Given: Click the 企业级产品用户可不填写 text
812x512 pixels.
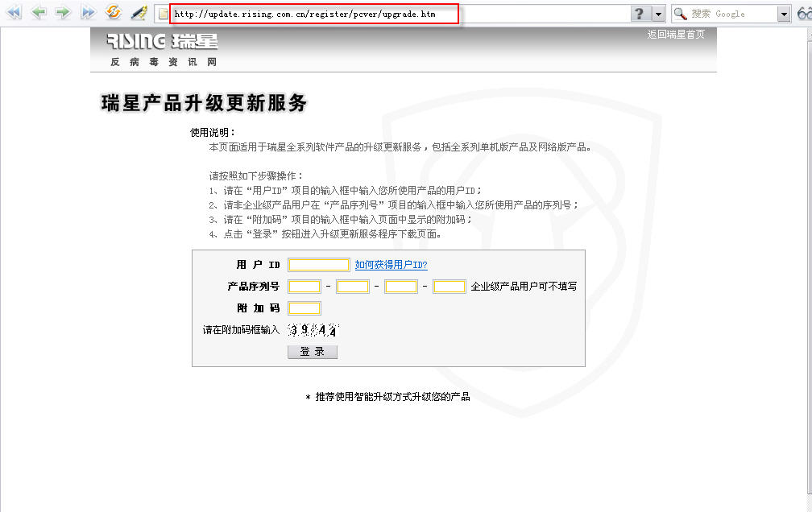Looking at the screenshot, I should (524, 287).
